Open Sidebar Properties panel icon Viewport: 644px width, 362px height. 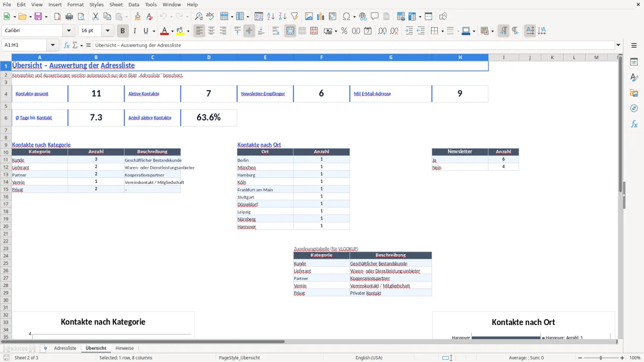[634, 62]
